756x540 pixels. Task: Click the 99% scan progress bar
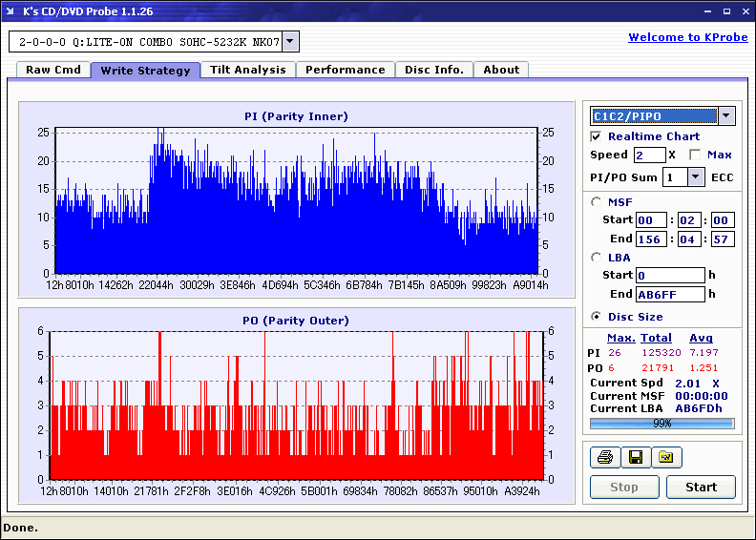(661, 423)
